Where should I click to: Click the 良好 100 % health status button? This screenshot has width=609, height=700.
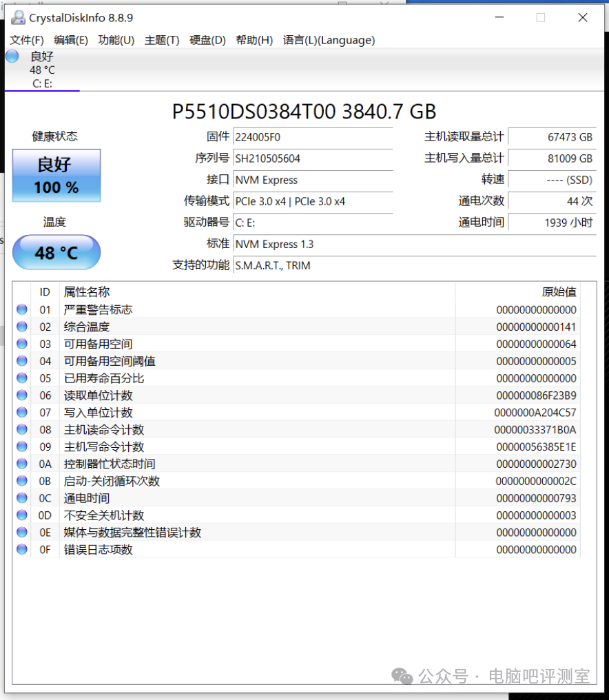click(x=56, y=176)
